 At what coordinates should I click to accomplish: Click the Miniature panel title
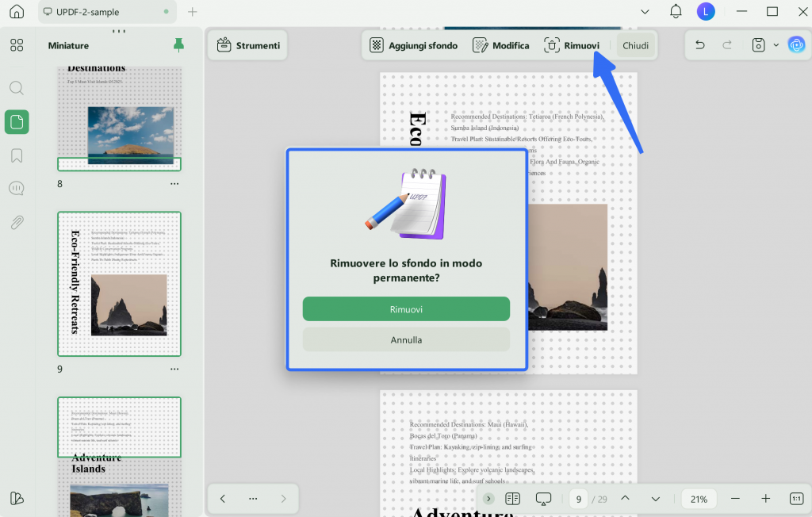pyautogui.click(x=68, y=45)
